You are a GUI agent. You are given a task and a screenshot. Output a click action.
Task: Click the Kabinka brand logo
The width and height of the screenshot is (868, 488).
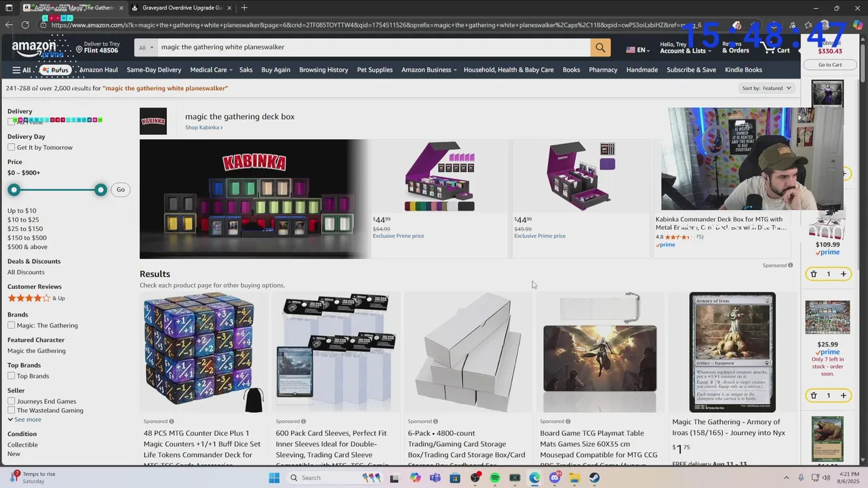[153, 121]
